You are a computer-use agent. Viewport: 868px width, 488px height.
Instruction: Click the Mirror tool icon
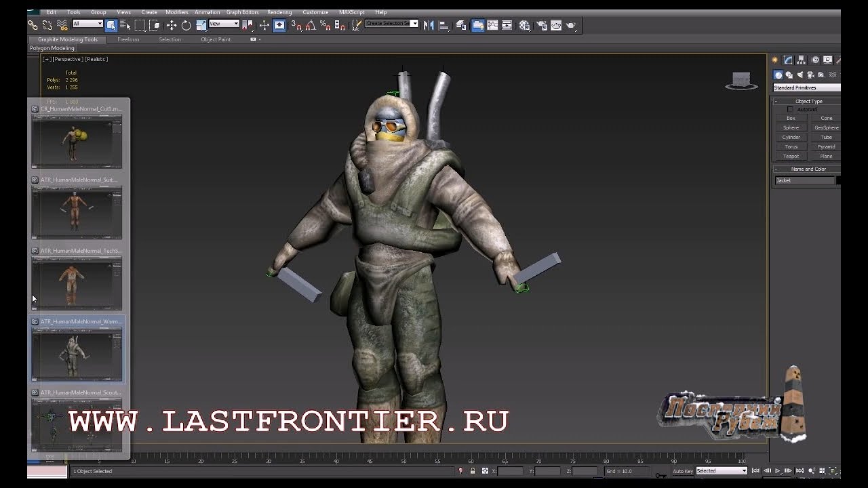pyautogui.click(x=429, y=25)
